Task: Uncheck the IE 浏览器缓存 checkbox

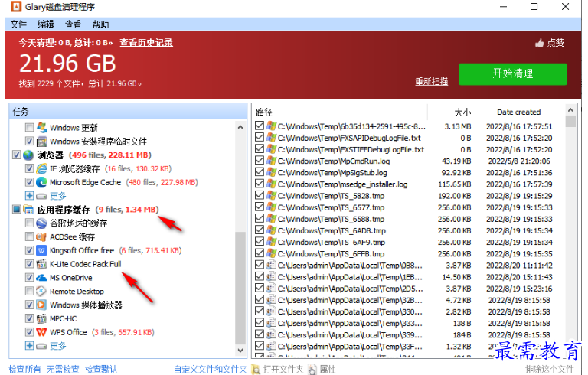Action: pos(29,168)
